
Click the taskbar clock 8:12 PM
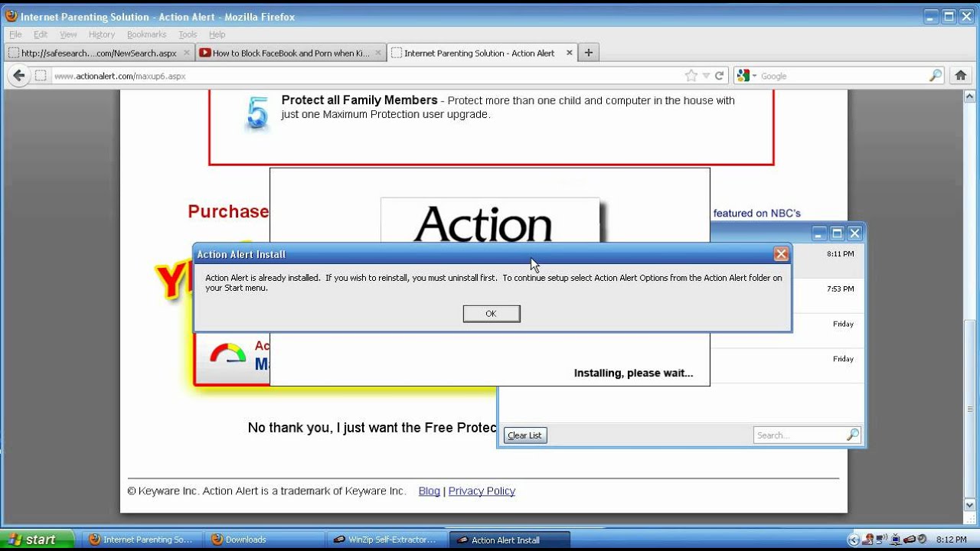click(952, 540)
